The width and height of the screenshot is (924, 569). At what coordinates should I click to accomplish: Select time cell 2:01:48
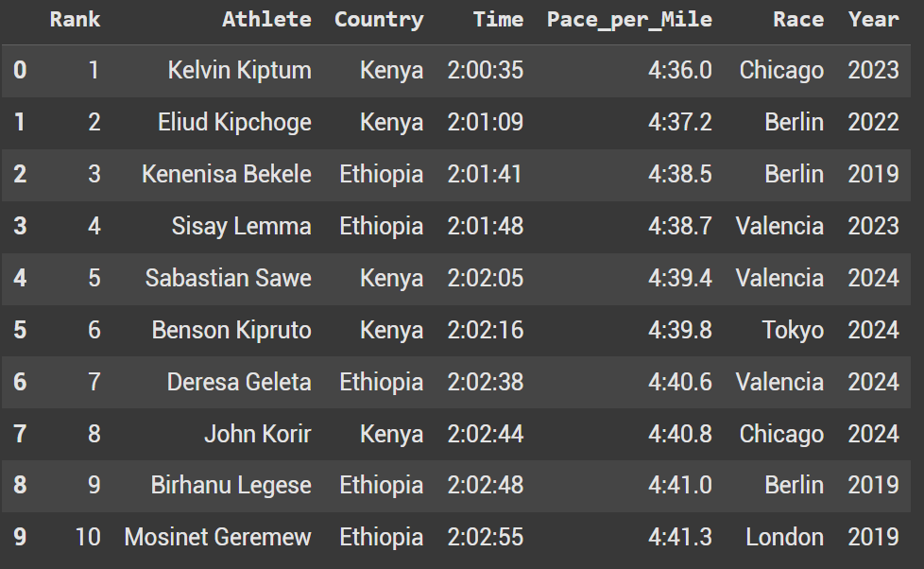tap(485, 226)
